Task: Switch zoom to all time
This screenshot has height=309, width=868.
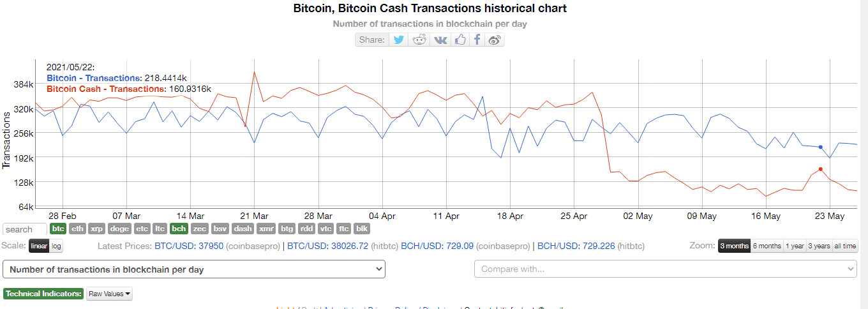Action: pos(845,246)
